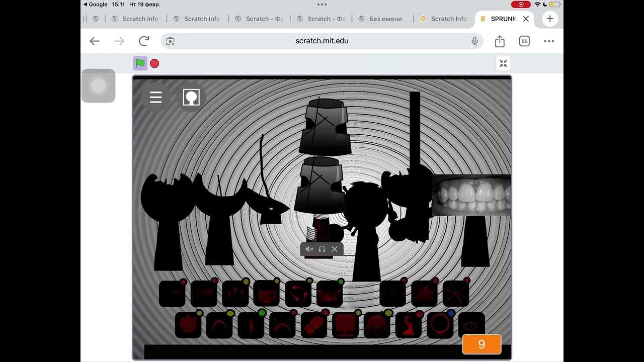Screen dimensions: 644x362
Task: Open a new tab with the plus button
Action: [550, 19]
